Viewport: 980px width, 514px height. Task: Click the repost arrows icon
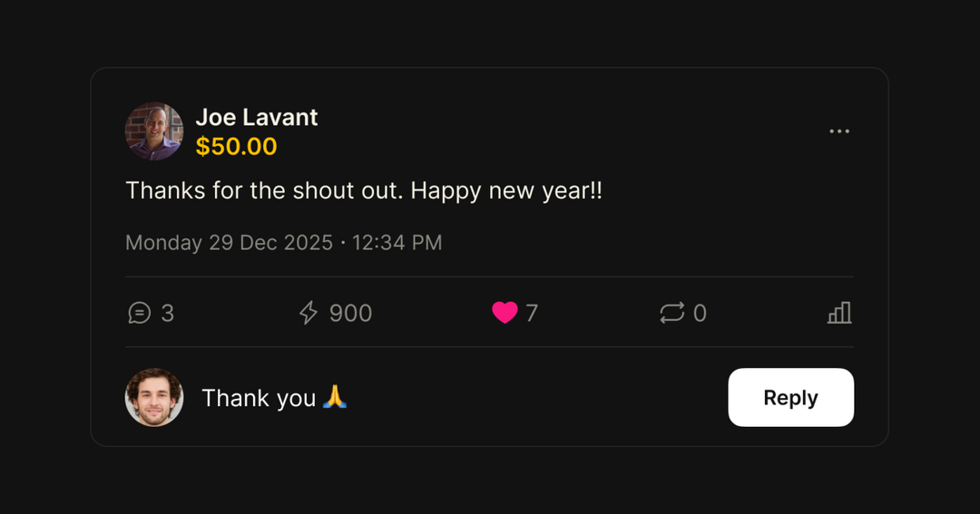pyautogui.click(x=671, y=314)
